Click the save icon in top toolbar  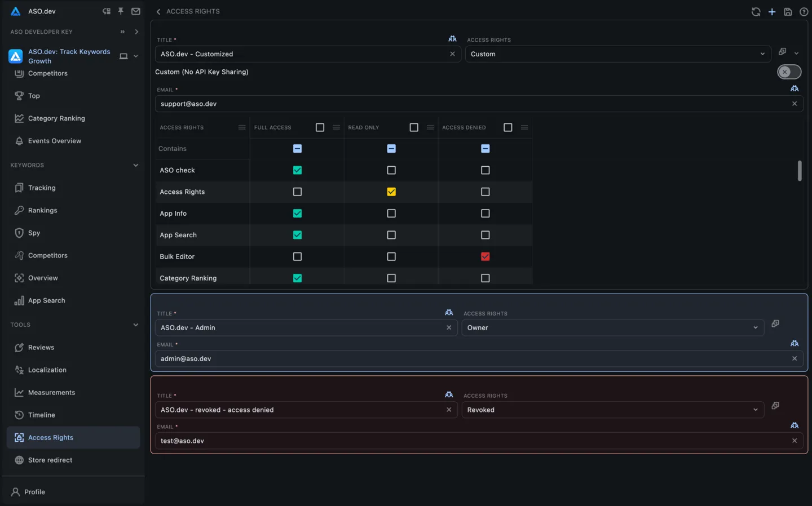(788, 12)
